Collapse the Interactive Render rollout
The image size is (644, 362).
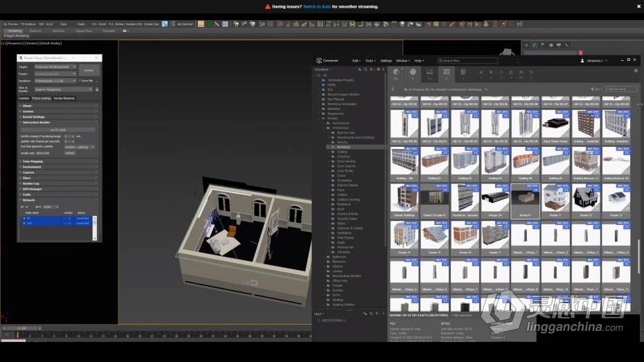pyautogui.click(x=58, y=123)
